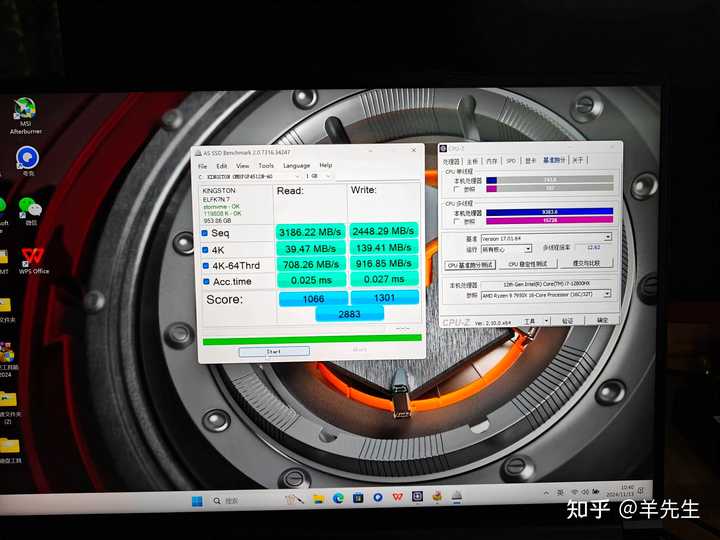The height and width of the screenshot is (540, 720).
Task: Launch Microsoft Edge from taskbar
Action: click(x=338, y=498)
